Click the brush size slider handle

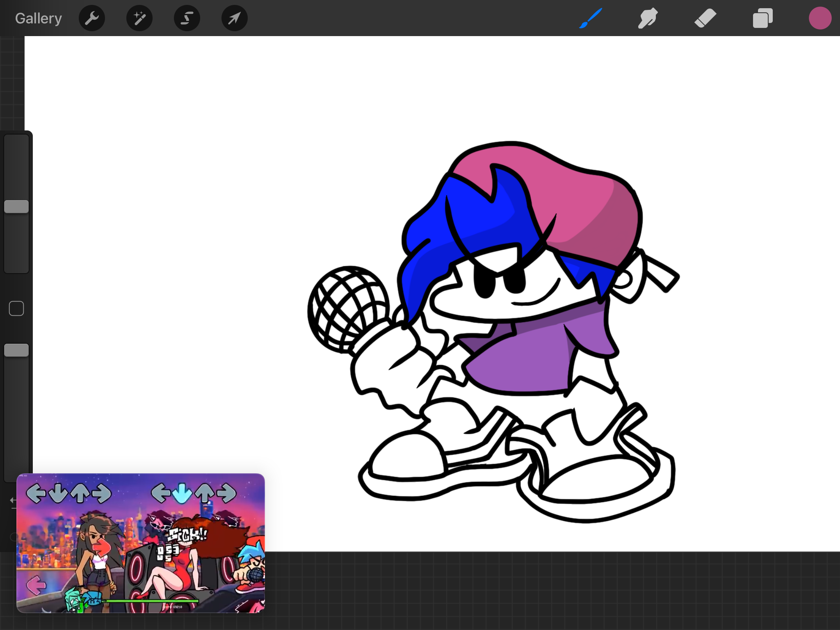pyautogui.click(x=16, y=207)
